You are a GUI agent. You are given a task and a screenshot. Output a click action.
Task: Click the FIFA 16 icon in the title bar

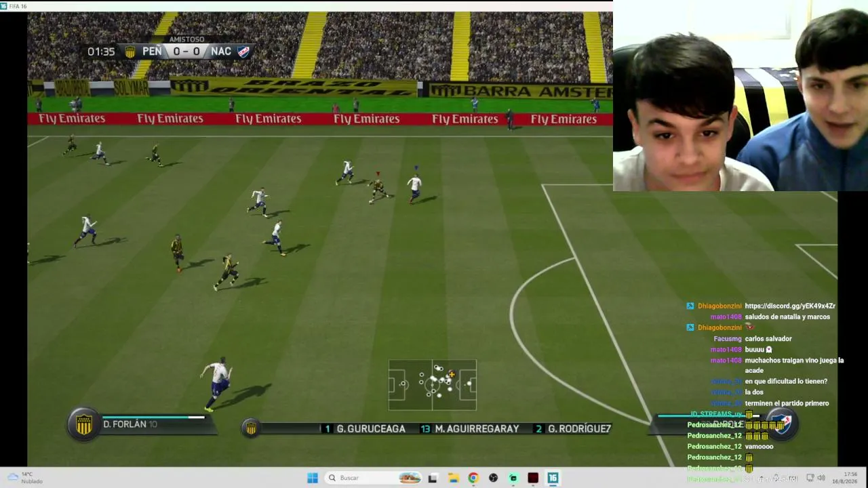click(4, 6)
